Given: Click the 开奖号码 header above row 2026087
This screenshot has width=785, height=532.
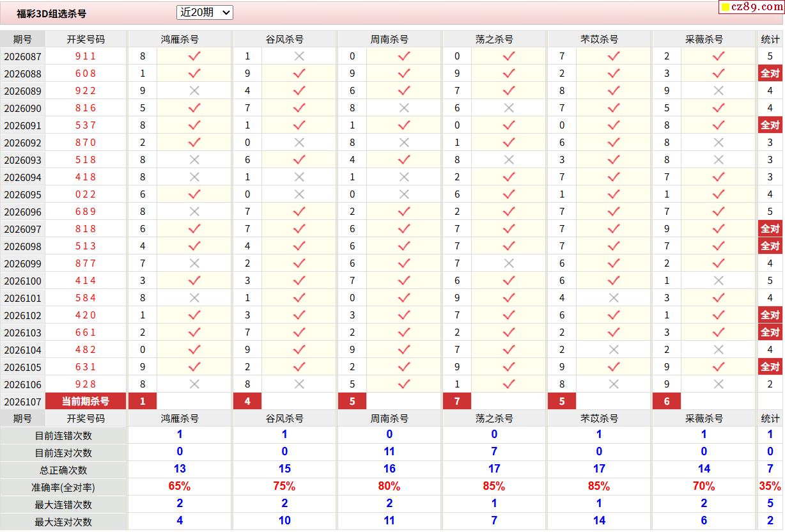Looking at the screenshot, I should (x=86, y=39).
